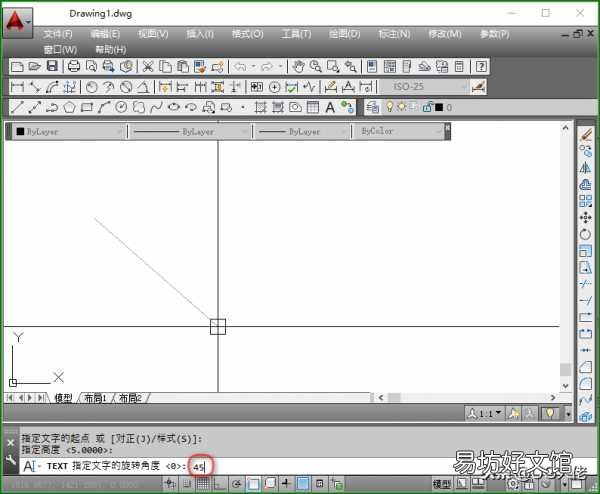Select the Mirror tool in Modify toolbar

point(585,168)
